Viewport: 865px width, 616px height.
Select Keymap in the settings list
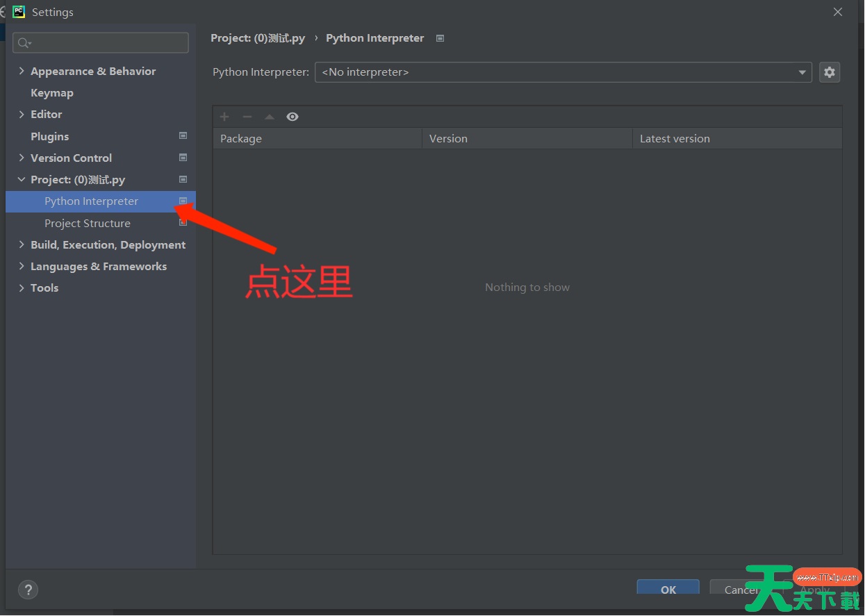52,92
